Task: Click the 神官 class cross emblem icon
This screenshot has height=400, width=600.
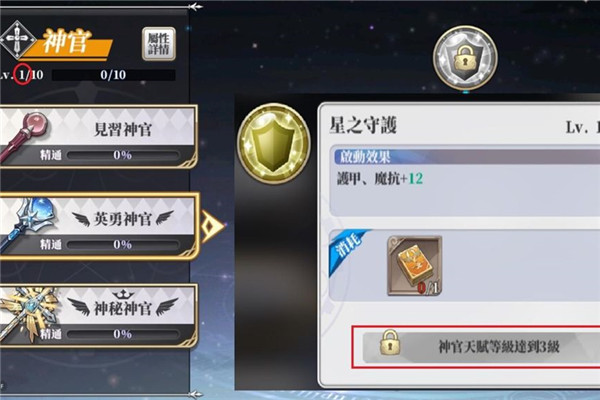Action: [17, 41]
